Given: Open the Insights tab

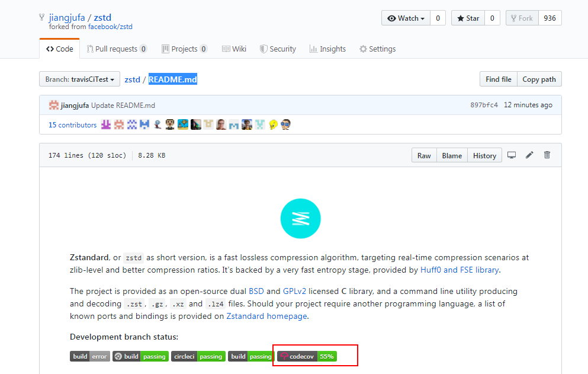Looking at the screenshot, I should click(x=327, y=49).
